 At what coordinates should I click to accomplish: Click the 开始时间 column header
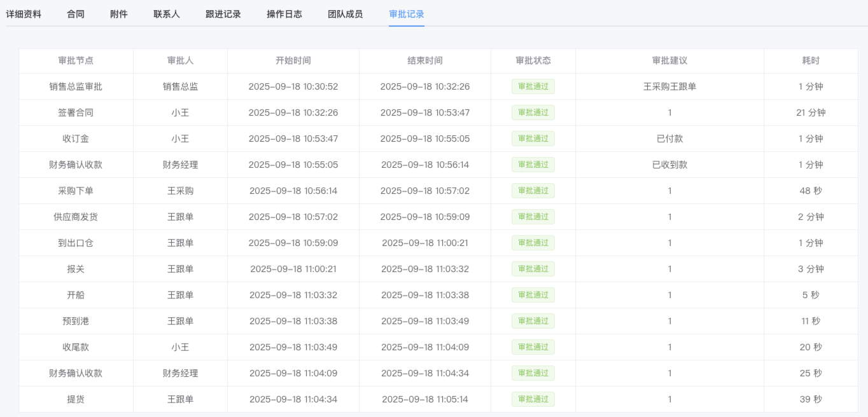(x=293, y=61)
